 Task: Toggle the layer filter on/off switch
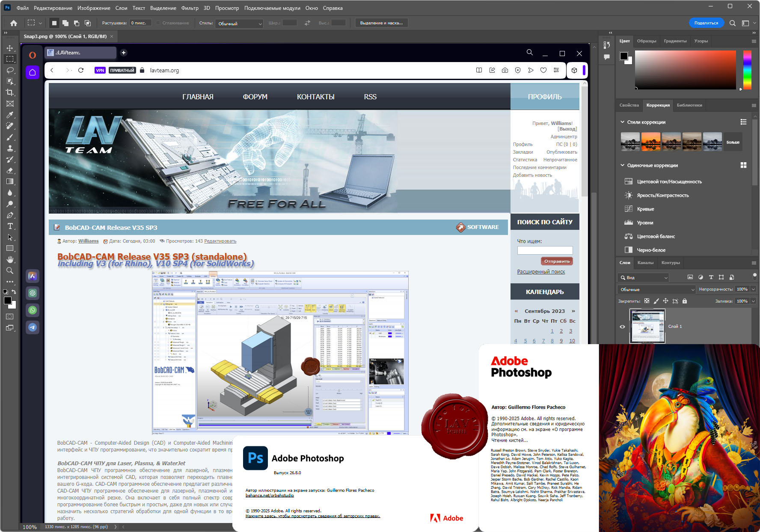[754, 277]
